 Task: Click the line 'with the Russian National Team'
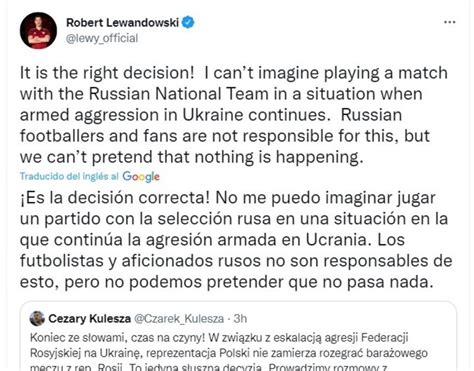click(221, 94)
